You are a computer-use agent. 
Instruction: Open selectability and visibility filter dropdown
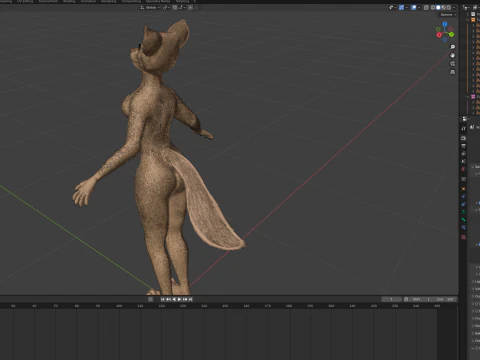[393, 8]
